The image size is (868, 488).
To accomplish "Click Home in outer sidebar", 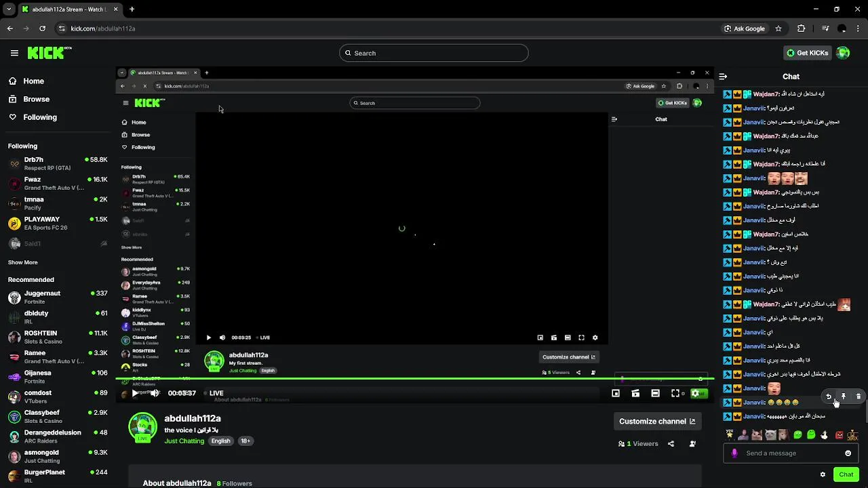I will (26, 81).
